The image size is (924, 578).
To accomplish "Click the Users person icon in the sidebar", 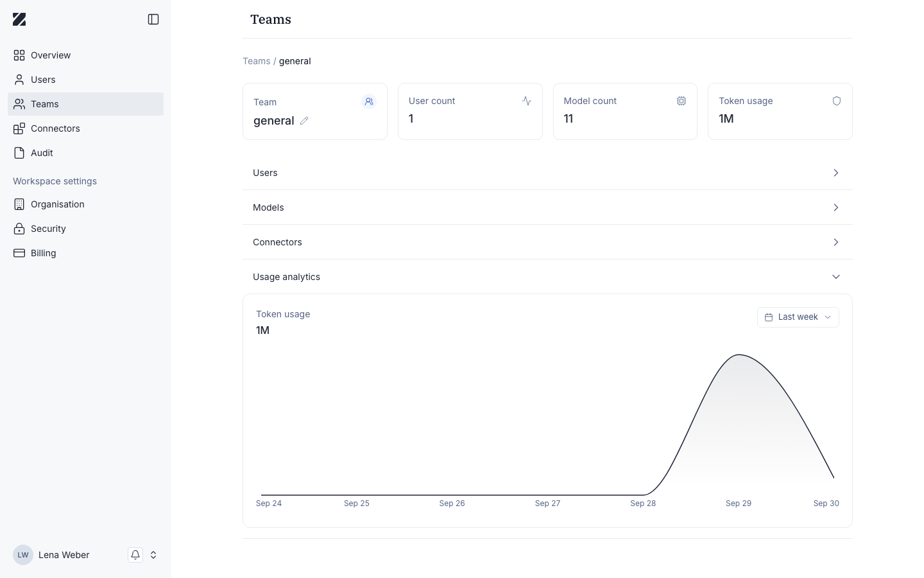I will click(x=19, y=80).
